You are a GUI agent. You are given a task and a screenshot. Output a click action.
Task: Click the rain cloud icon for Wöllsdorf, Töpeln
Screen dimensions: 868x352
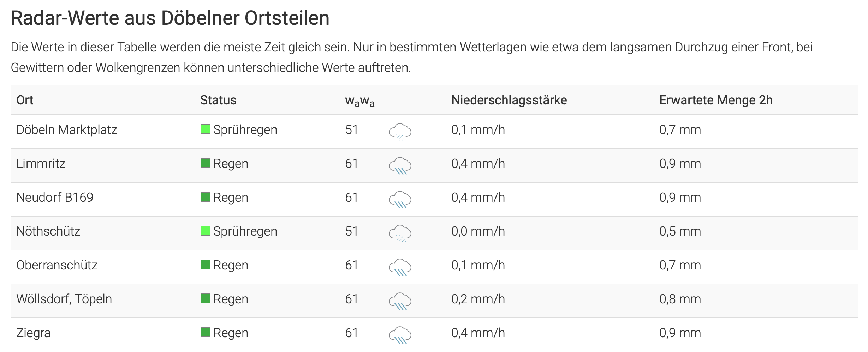pyautogui.click(x=400, y=301)
